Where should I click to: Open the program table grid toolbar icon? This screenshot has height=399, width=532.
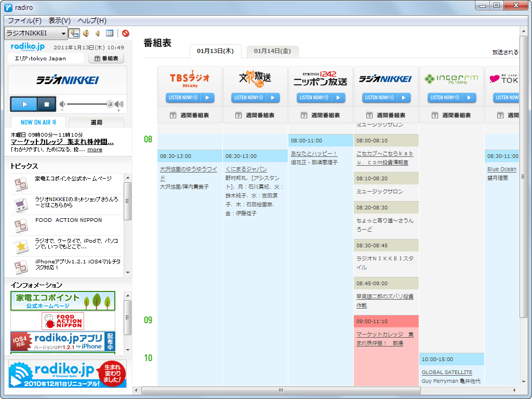click(109, 33)
